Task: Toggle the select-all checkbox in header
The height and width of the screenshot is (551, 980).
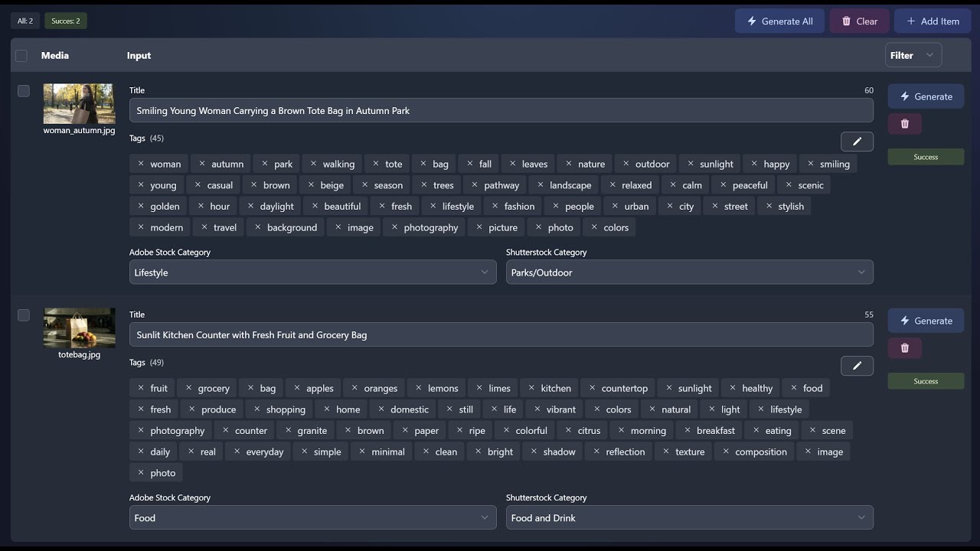Action: pos(21,56)
